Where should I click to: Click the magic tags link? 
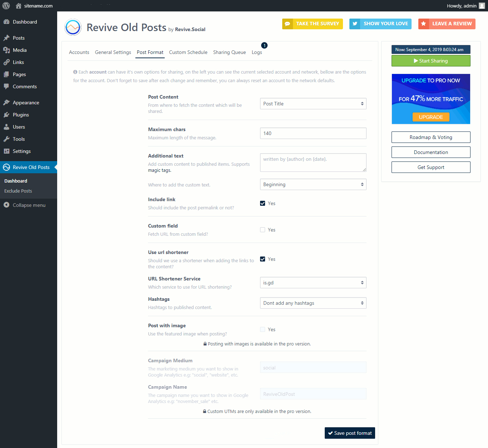pyautogui.click(x=159, y=170)
